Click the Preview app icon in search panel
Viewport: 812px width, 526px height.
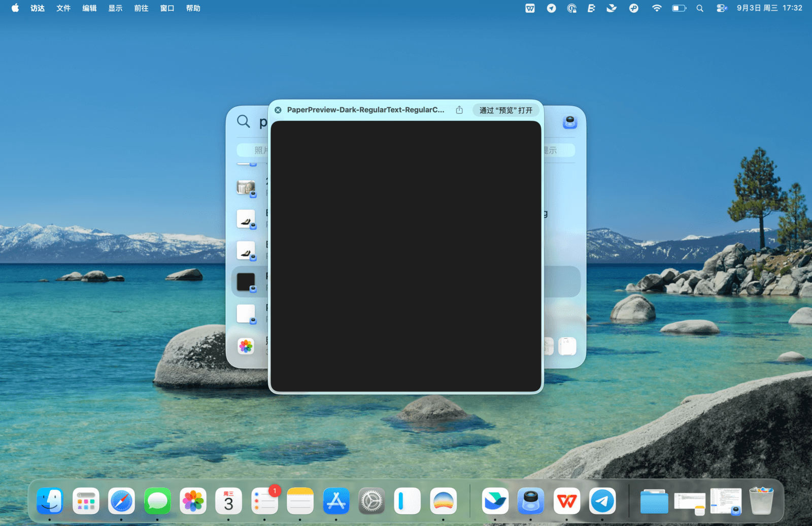569,122
